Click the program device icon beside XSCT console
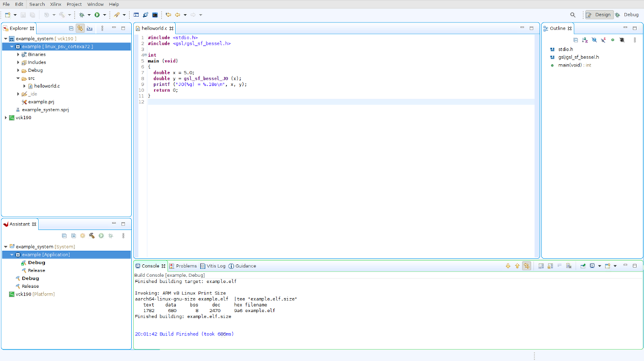 point(145,15)
